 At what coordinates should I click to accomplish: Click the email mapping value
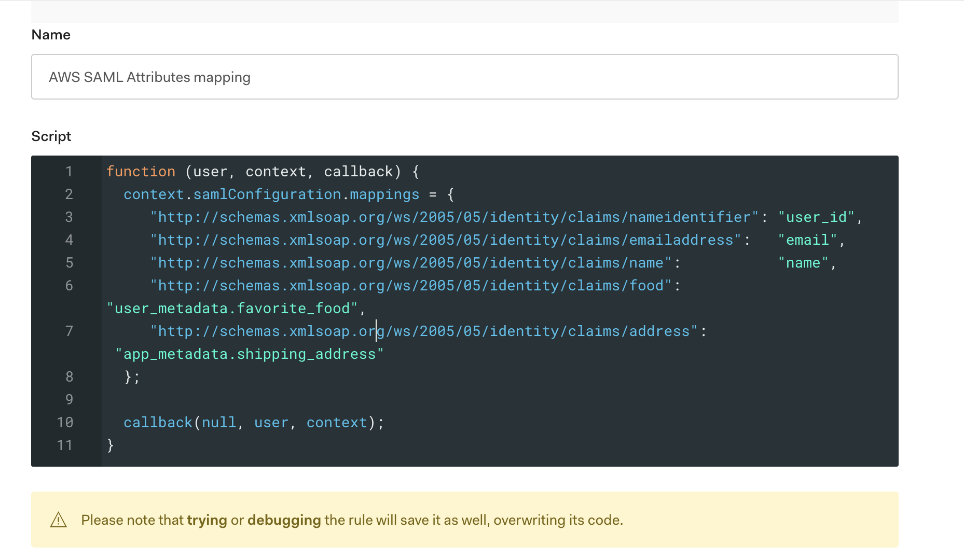[808, 240]
